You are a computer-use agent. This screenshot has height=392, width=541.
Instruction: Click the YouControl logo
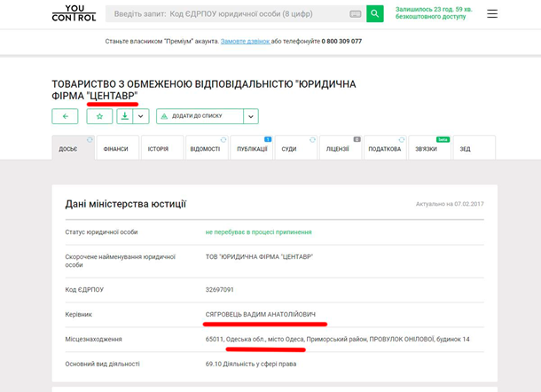(x=74, y=13)
